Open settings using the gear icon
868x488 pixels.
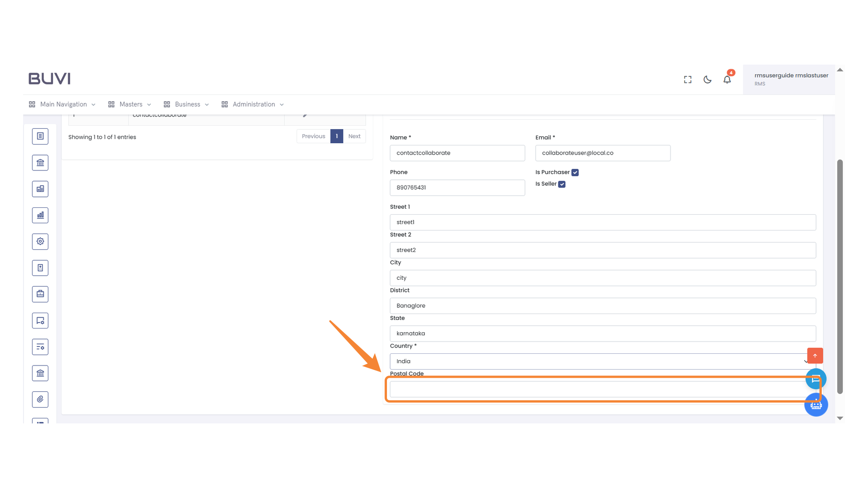click(40, 241)
